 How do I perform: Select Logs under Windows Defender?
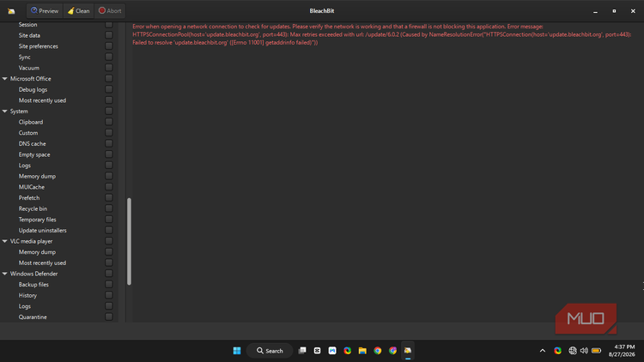(x=25, y=306)
